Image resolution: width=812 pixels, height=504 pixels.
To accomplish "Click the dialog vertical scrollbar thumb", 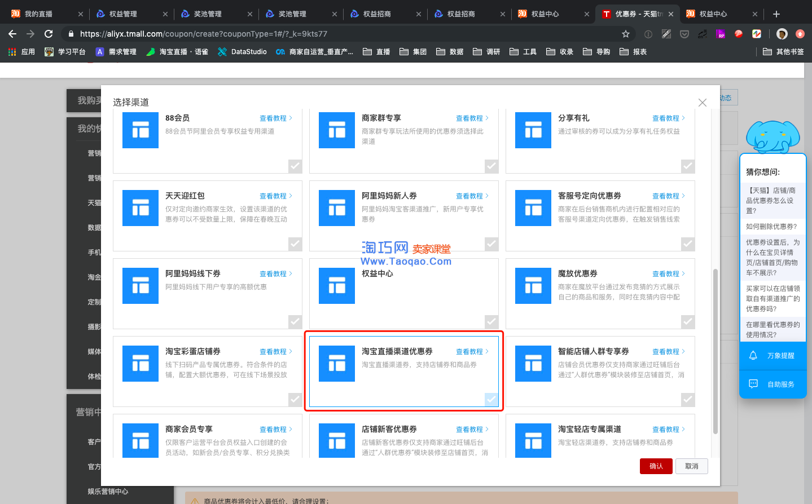I will coord(716,351).
